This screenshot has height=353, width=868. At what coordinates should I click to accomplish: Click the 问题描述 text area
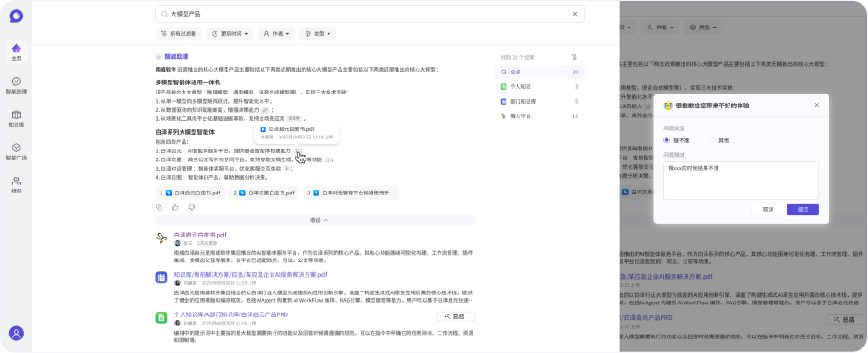click(x=741, y=181)
